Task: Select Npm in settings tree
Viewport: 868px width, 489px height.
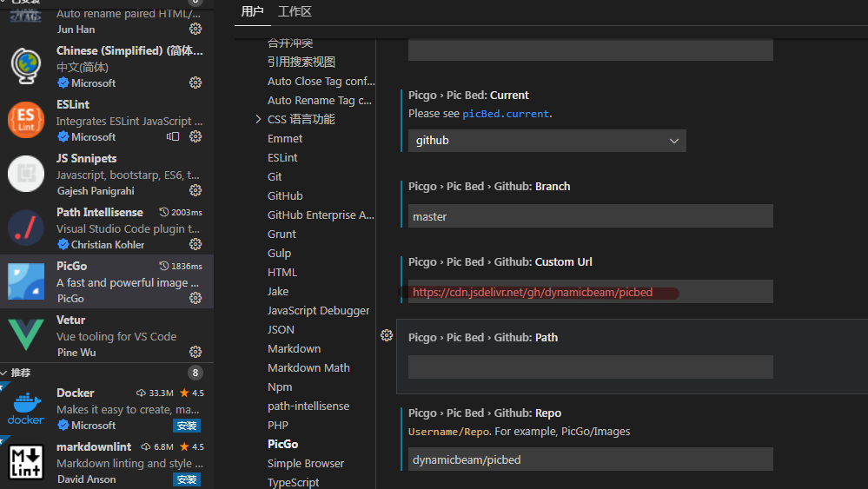Action: (280, 387)
